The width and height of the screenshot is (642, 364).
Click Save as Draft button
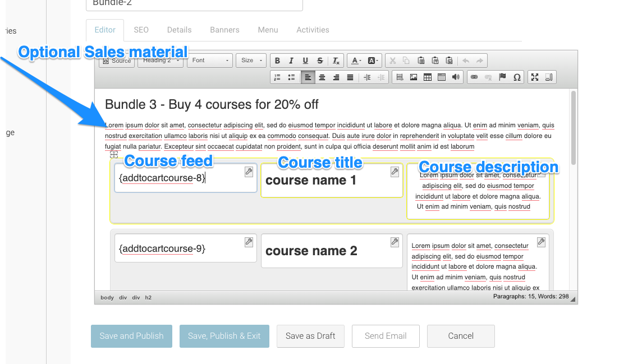tap(310, 336)
